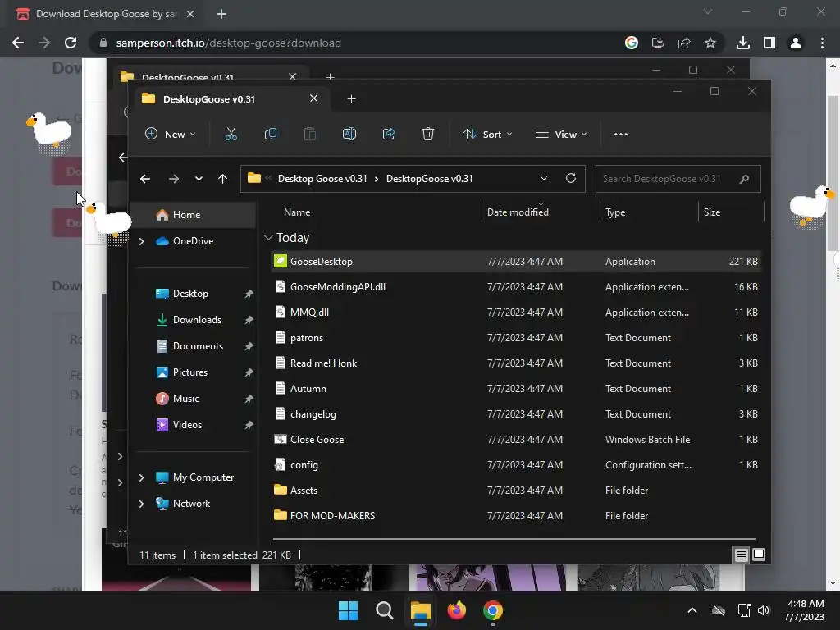Select the FOR MOD-MAKERS folder
840x630 pixels.
tap(515, 516)
